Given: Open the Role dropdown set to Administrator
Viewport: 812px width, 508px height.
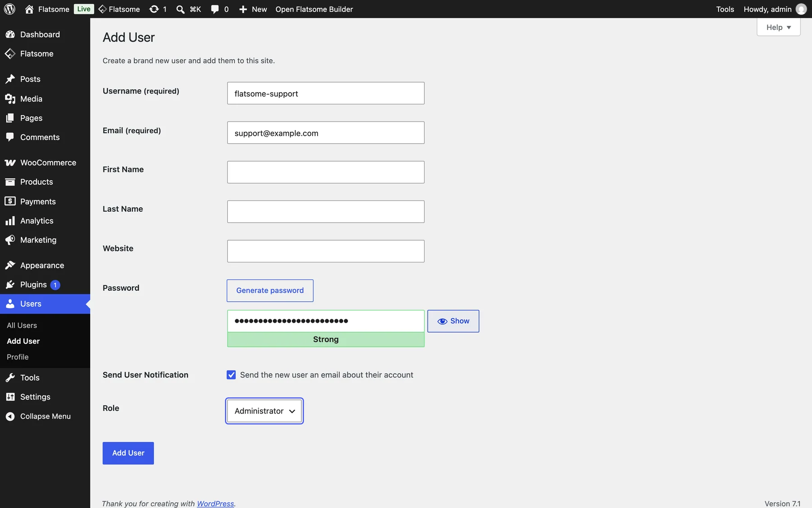Looking at the screenshot, I should pyautogui.click(x=264, y=411).
